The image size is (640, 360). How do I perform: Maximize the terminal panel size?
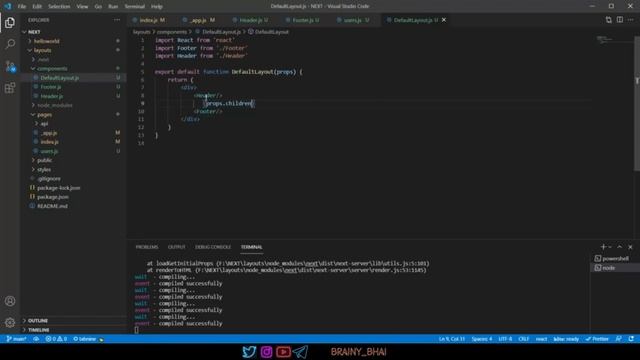[620, 247]
